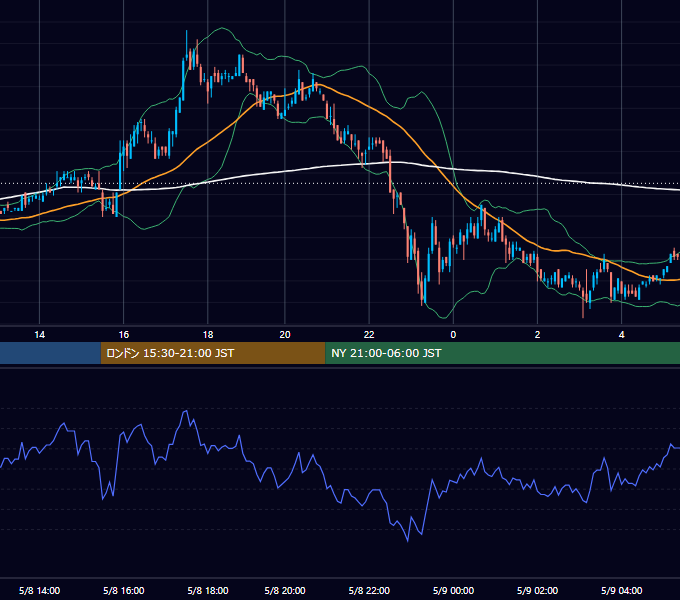This screenshot has width=680, height=600.
Task: Click the 5/8 14:00 date label
Action: [x=39, y=590]
